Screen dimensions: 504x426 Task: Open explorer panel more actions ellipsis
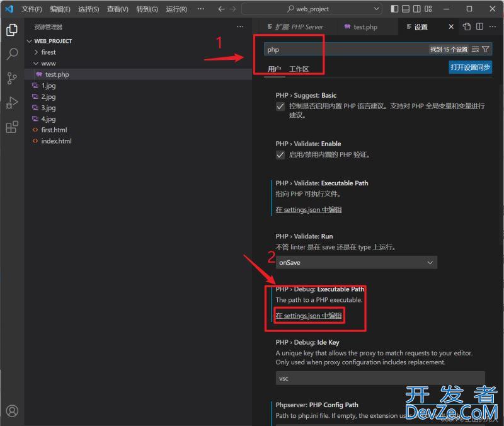(x=240, y=26)
